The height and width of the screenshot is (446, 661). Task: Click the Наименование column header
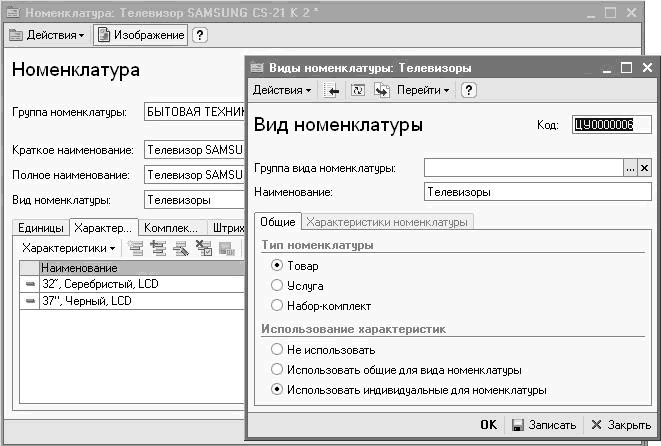click(142, 268)
